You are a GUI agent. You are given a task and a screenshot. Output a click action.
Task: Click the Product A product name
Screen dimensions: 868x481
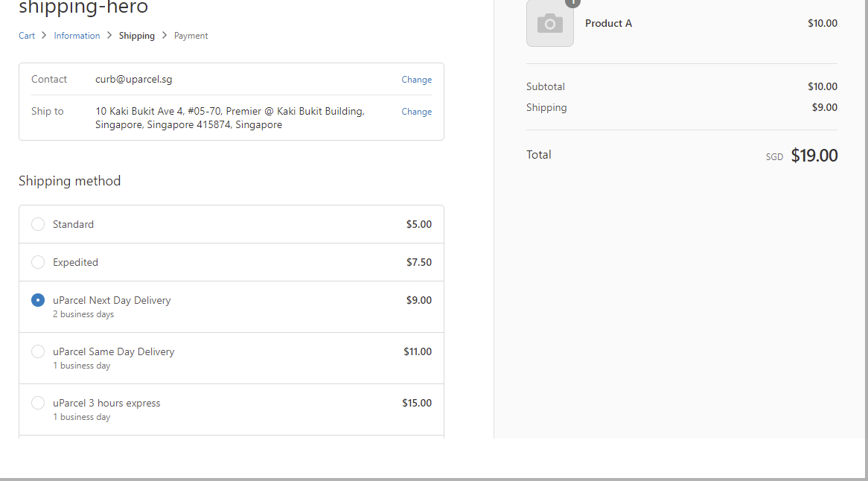[x=608, y=23]
